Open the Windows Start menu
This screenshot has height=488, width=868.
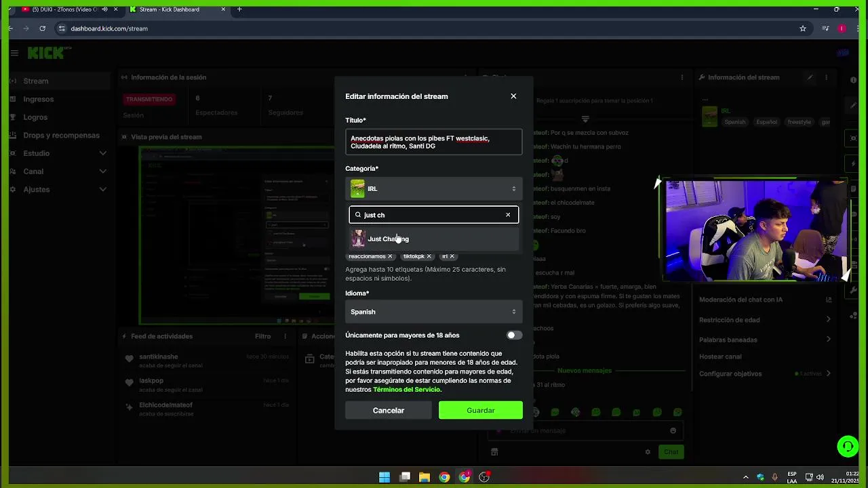(x=384, y=477)
